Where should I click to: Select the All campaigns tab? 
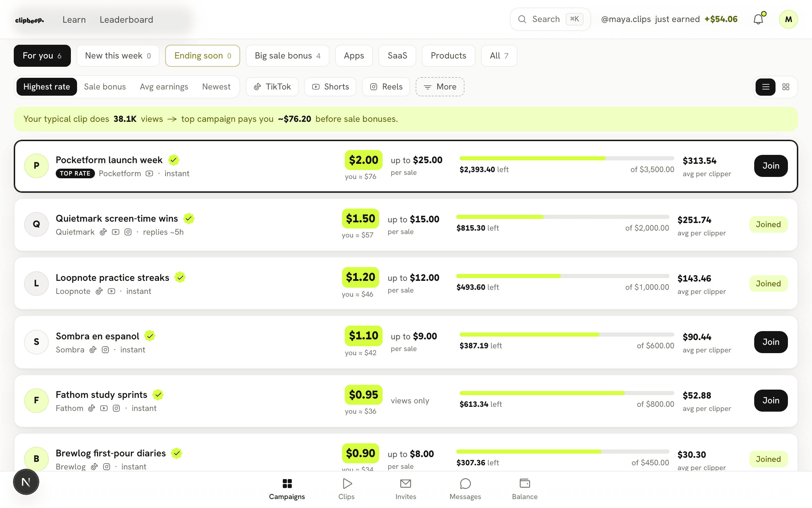click(499, 56)
